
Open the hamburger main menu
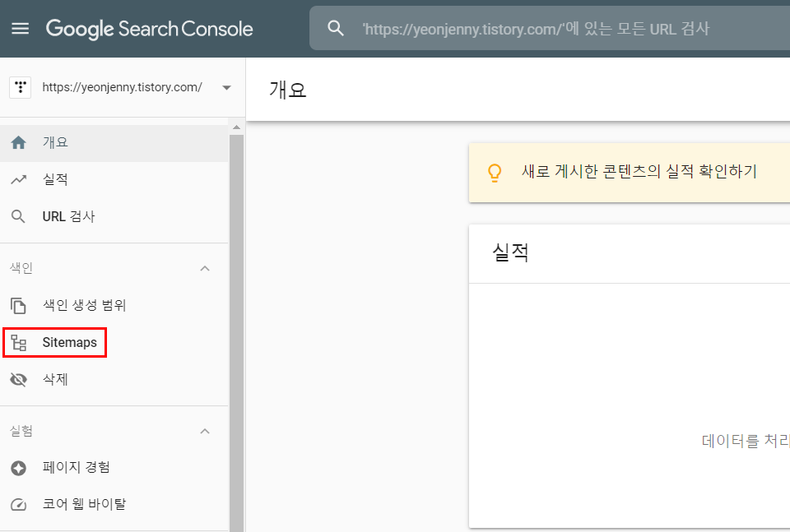[x=20, y=29]
